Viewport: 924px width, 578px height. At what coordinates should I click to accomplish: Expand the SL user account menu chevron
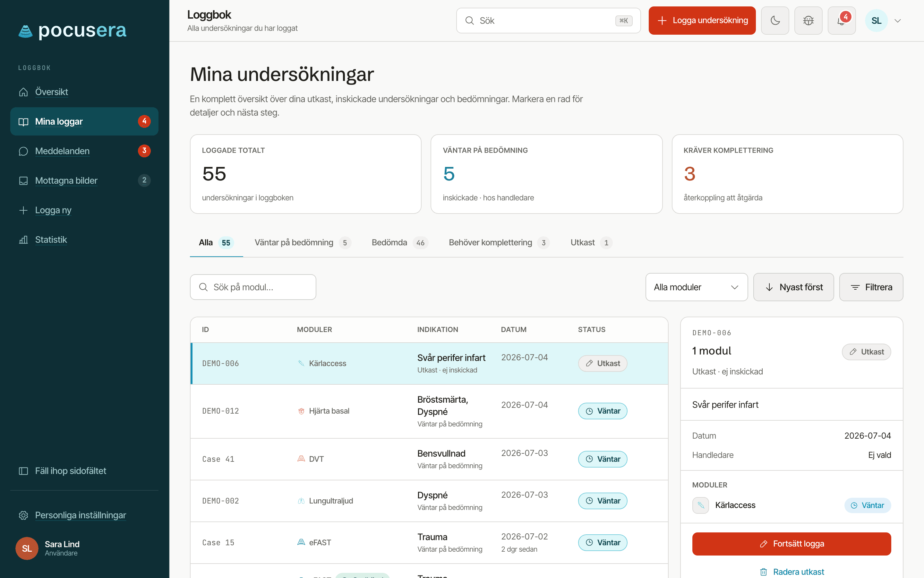tap(898, 21)
